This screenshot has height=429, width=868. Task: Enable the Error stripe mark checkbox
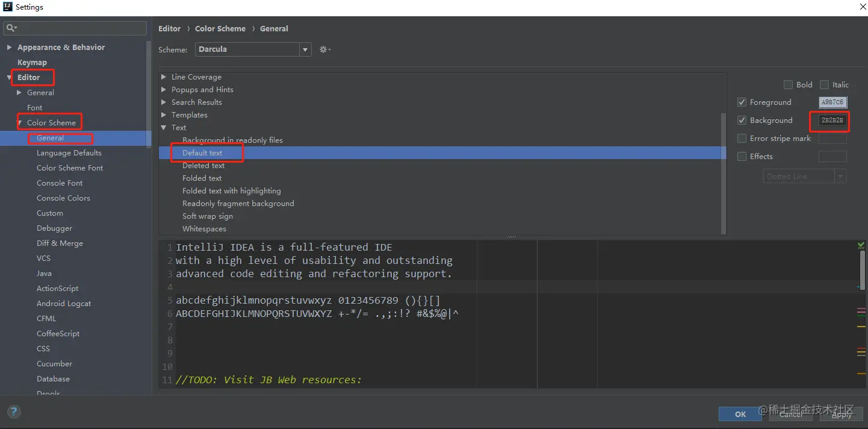click(x=742, y=139)
